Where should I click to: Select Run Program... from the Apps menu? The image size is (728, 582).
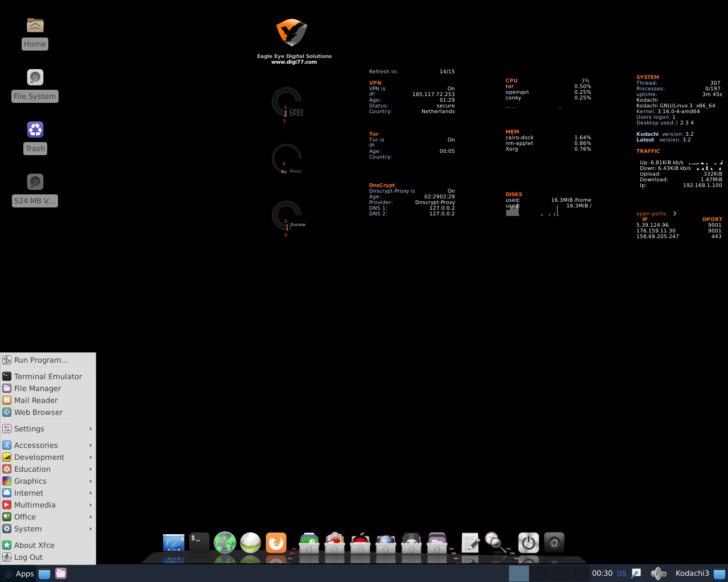48,360
